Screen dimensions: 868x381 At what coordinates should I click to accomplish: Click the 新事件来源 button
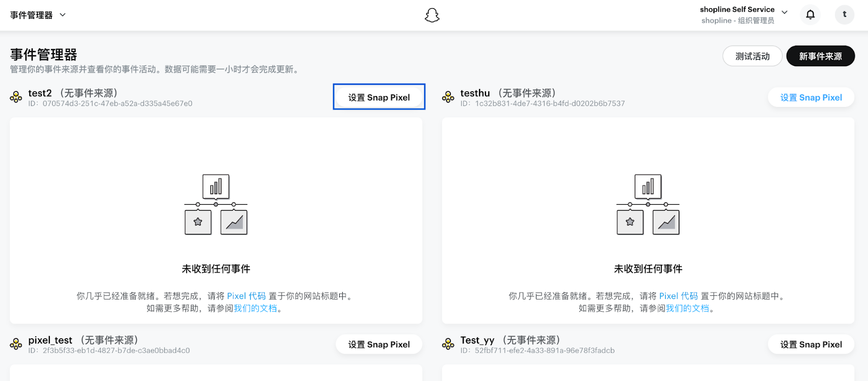point(820,56)
